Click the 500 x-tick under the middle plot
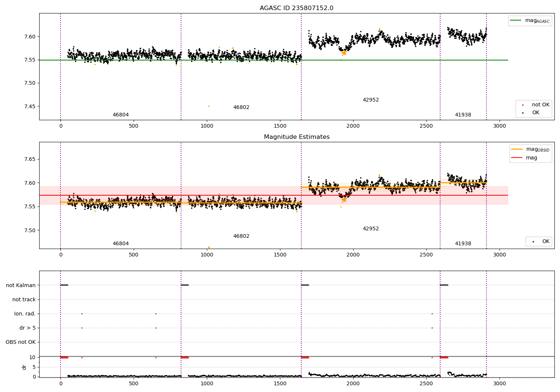The width and height of the screenshot is (560, 392). pos(134,255)
